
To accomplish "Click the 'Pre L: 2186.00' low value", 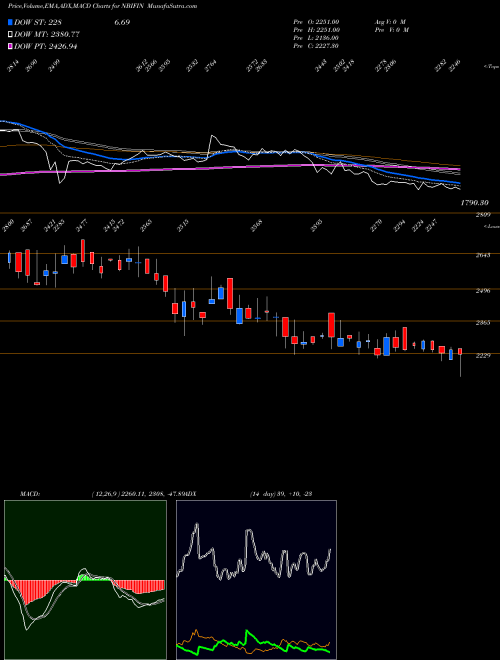I will click(316, 38).
